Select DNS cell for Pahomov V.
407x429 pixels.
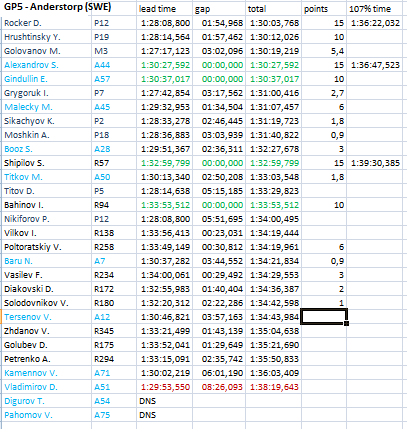click(x=164, y=415)
